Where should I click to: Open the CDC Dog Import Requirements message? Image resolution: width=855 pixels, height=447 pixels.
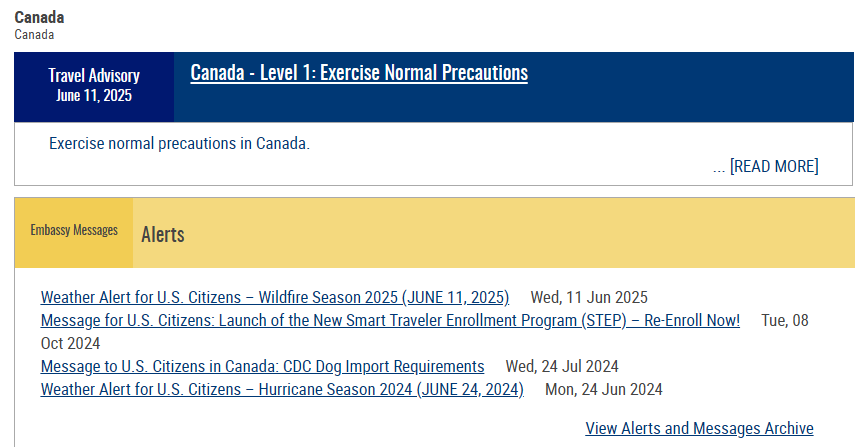point(262,366)
